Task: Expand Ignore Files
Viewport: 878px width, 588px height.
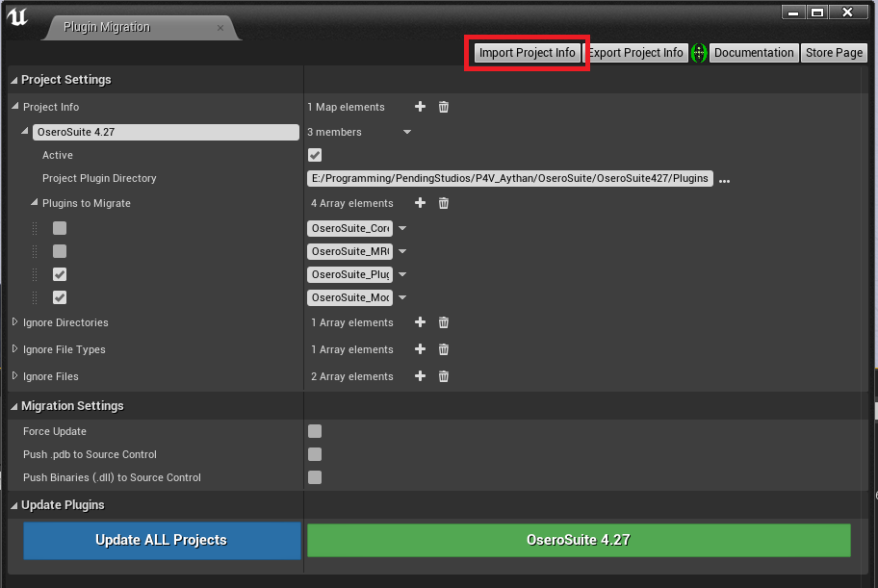Action: (x=15, y=375)
